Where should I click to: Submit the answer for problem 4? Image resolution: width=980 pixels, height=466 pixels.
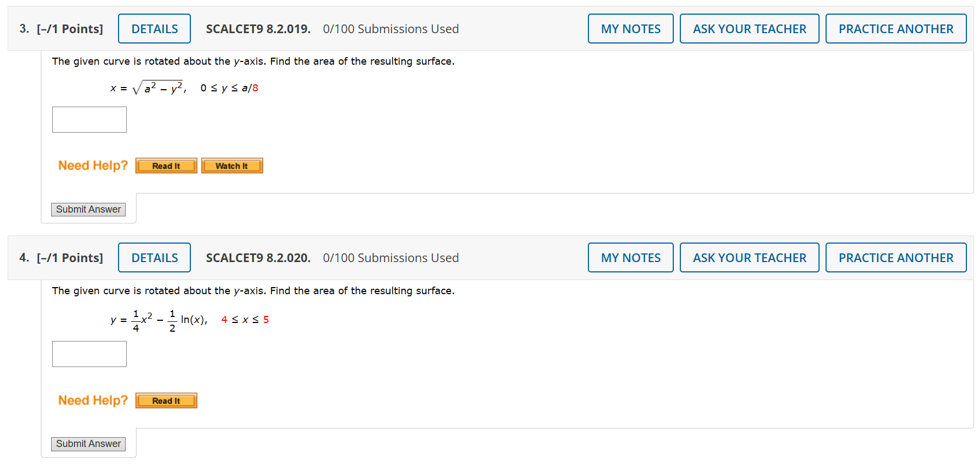[88, 444]
